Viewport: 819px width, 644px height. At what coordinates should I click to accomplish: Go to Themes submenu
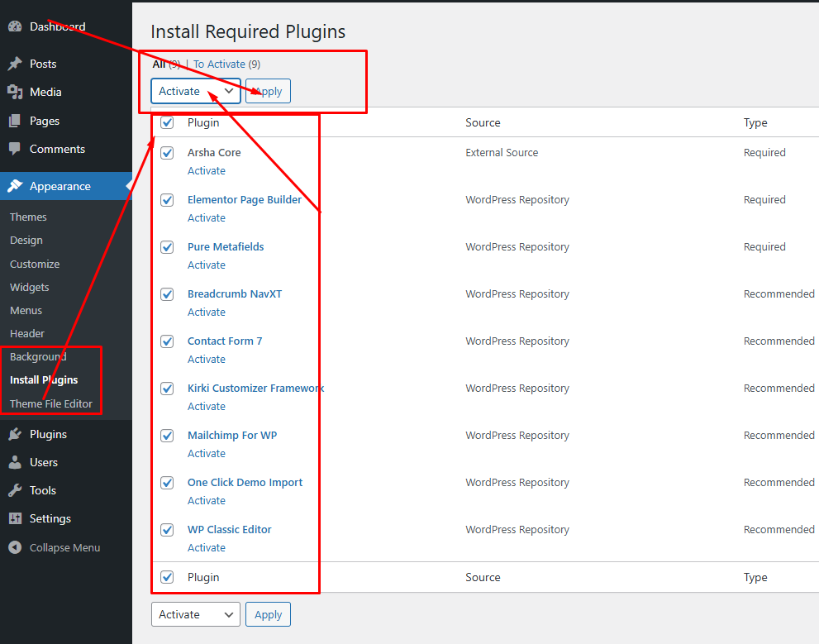[28, 217]
